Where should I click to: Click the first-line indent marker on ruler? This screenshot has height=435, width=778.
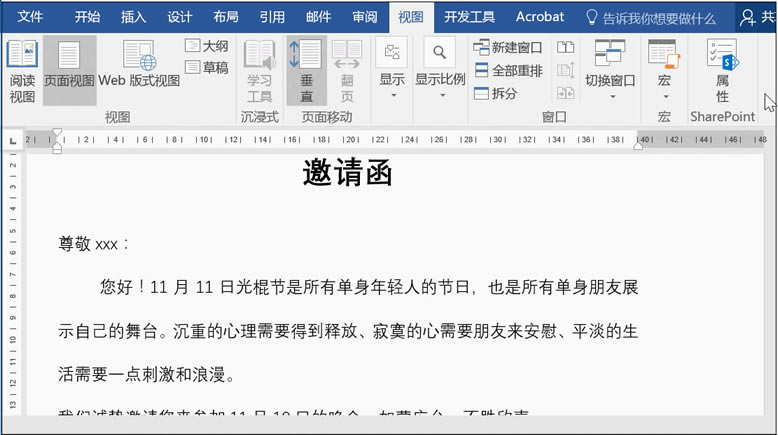57,132
